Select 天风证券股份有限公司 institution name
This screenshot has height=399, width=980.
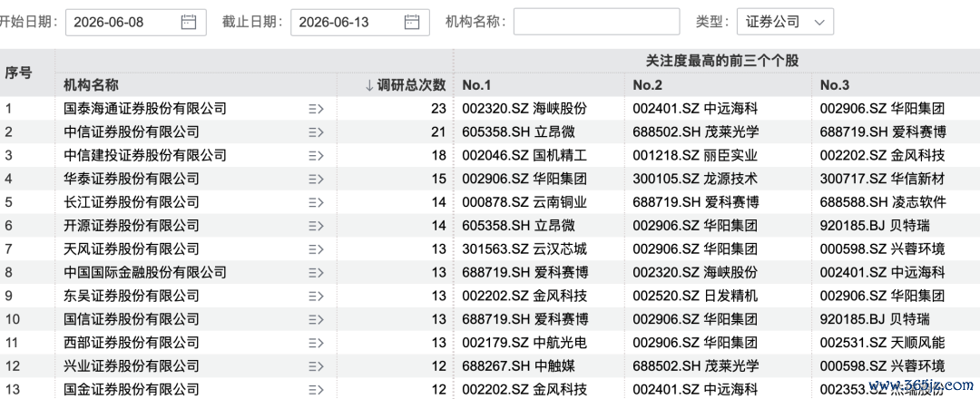(132, 249)
